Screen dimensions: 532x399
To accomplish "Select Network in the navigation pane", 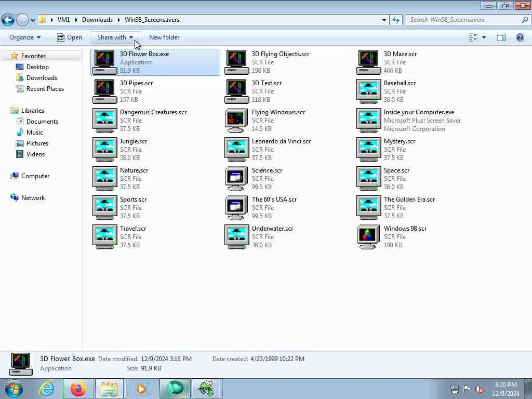I will click(33, 198).
